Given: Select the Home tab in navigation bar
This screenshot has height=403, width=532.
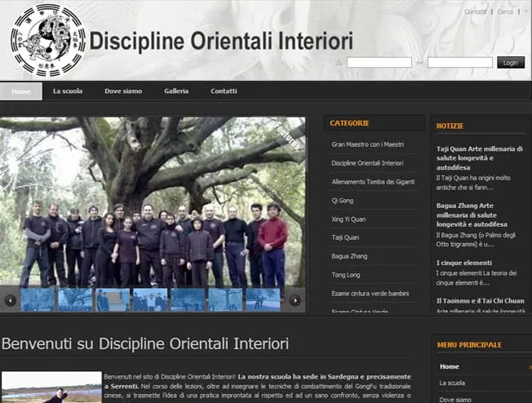Looking at the screenshot, I should point(21,91).
